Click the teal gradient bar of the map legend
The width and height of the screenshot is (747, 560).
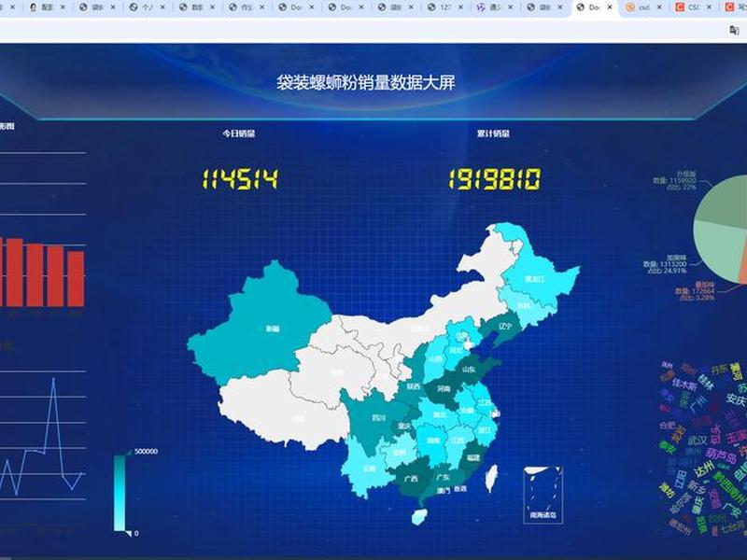tap(120, 493)
